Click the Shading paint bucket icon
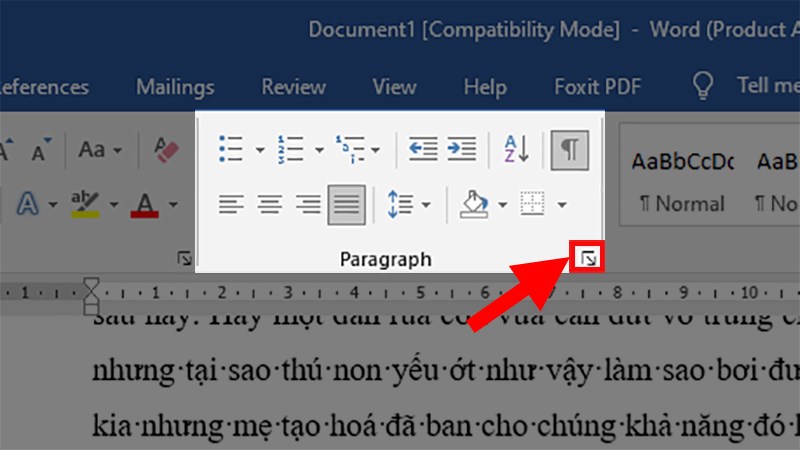Viewport: 800px width, 450px height. (474, 205)
